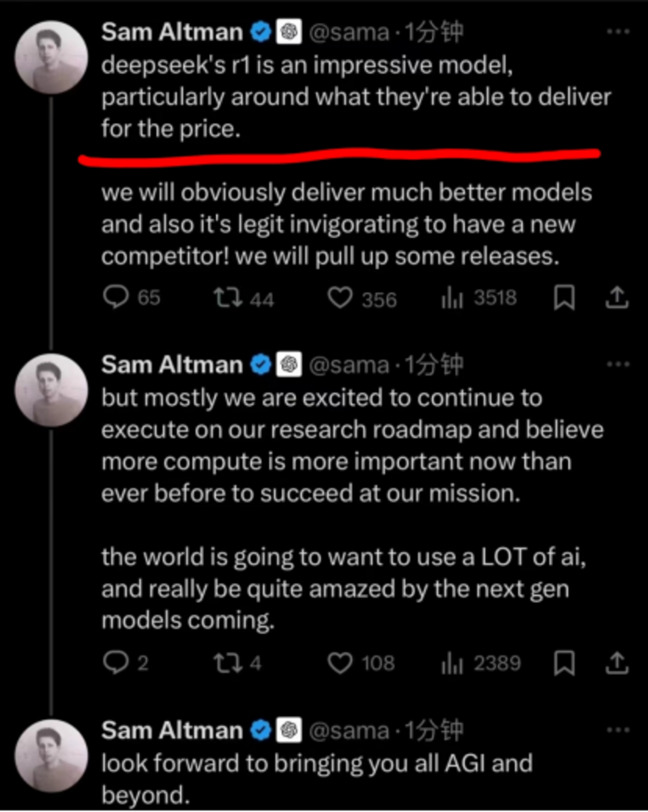Image resolution: width=648 pixels, height=812 pixels.
Task: Reply to the research roadmap post
Action: 116,663
